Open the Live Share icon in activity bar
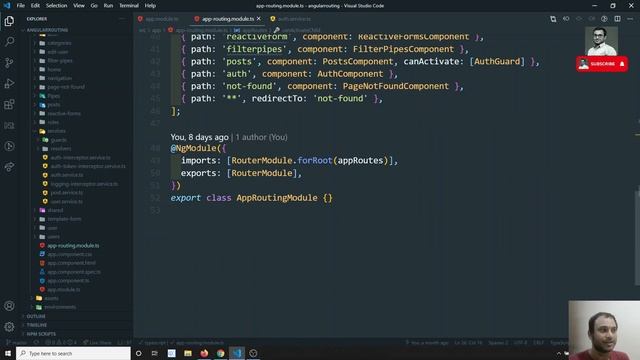The height and width of the screenshot is (360, 640). [x=9, y=167]
